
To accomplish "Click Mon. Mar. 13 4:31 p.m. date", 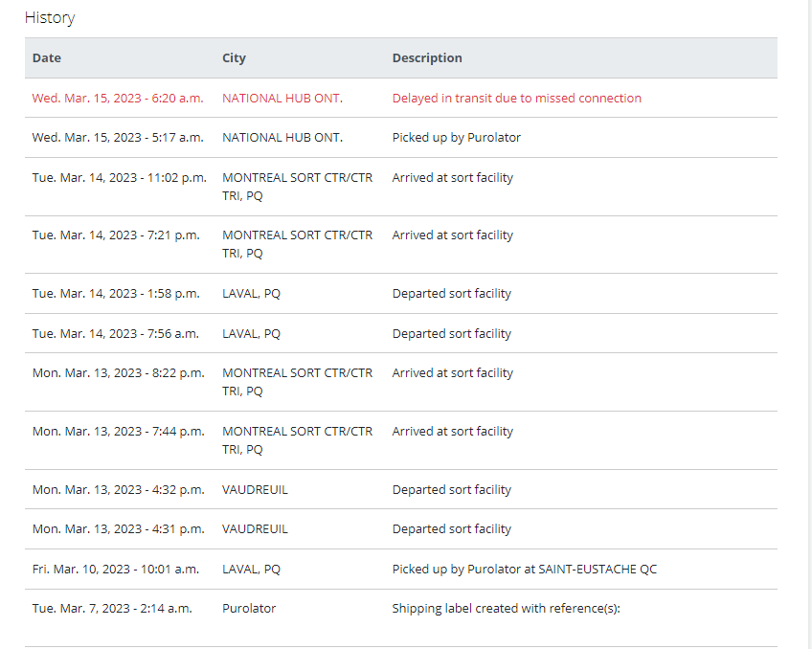I will (118, 529).
